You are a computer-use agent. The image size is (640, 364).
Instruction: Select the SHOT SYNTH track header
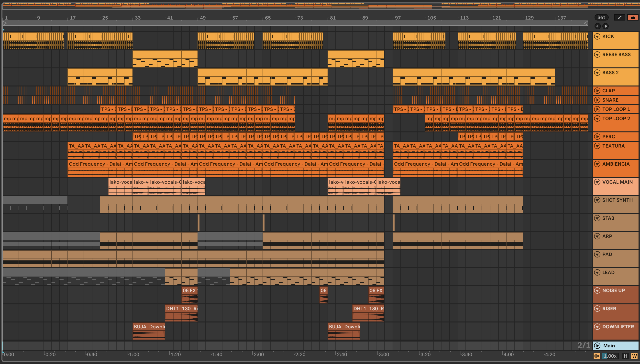click(x=617, y=200)
